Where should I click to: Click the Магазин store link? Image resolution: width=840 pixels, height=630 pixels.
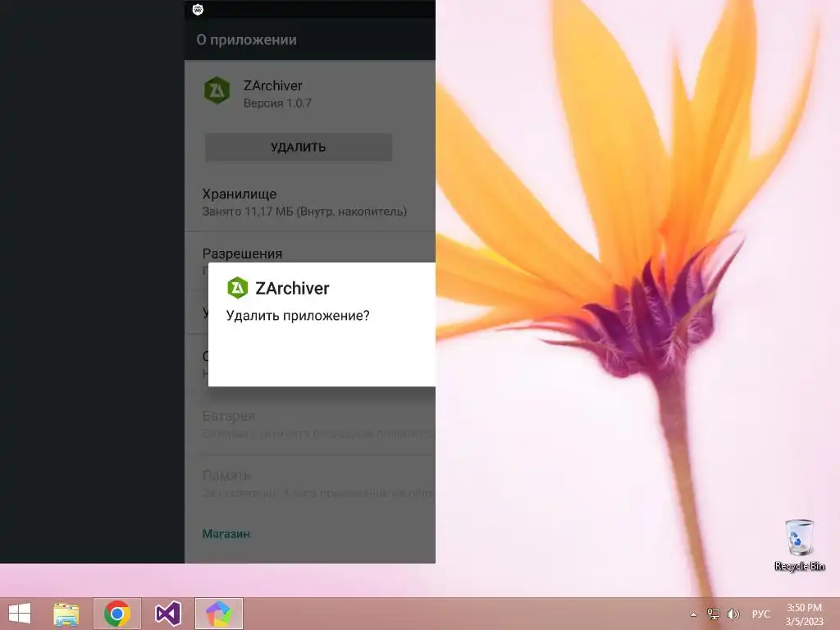coord(226,533)
